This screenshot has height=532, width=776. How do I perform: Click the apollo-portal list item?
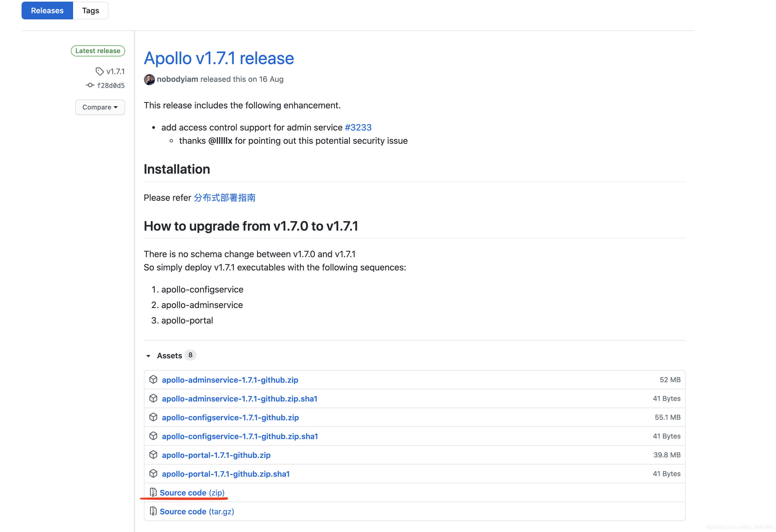(x=187, y=320)
